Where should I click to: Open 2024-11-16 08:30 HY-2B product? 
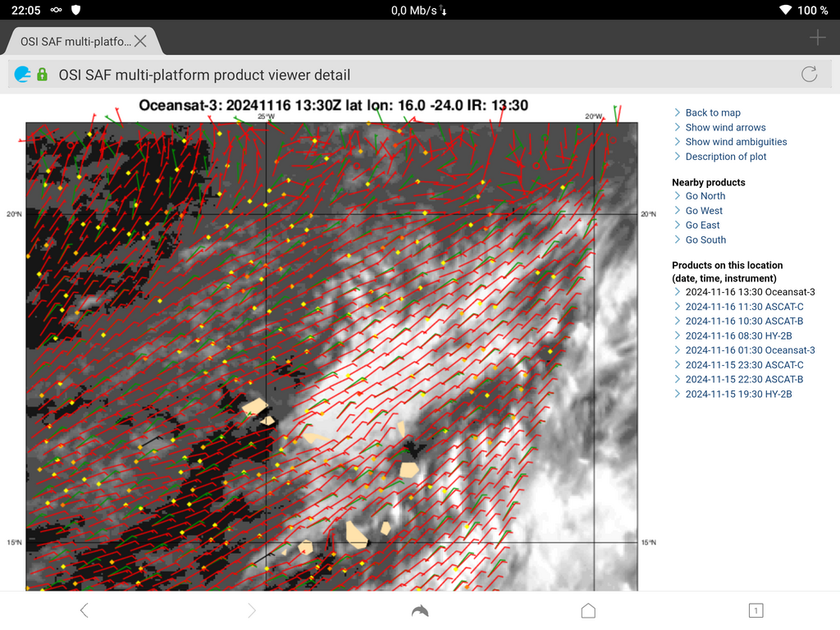[738, 336]
